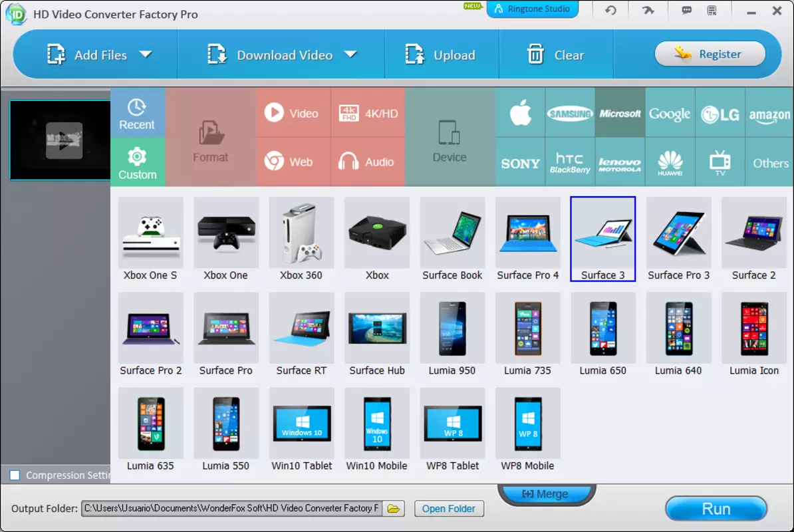Pick the Lumia Icon preset
Screen dimensions: 794x532
(754, 334)
